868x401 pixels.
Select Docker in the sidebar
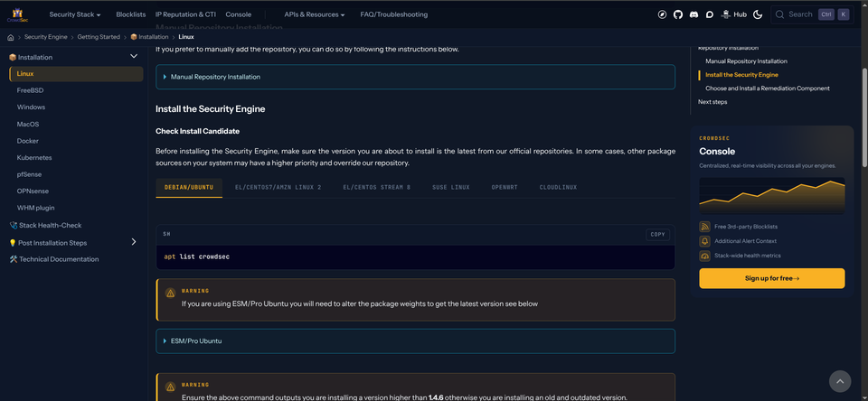tap(28, 141)
